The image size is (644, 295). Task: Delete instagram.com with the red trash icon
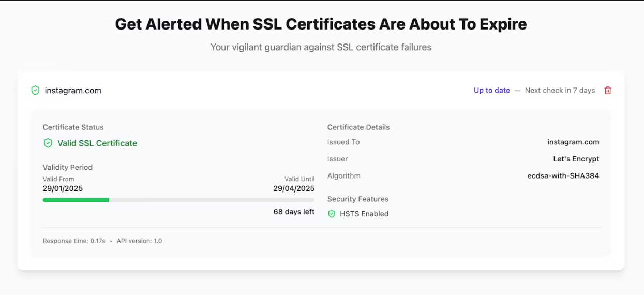click(x=608, y=91)
